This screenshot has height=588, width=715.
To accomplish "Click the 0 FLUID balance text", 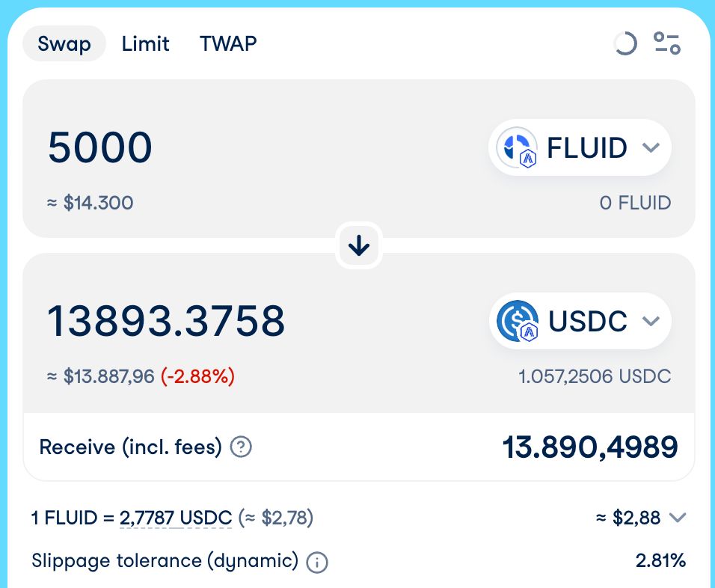I will coord(635,203).
